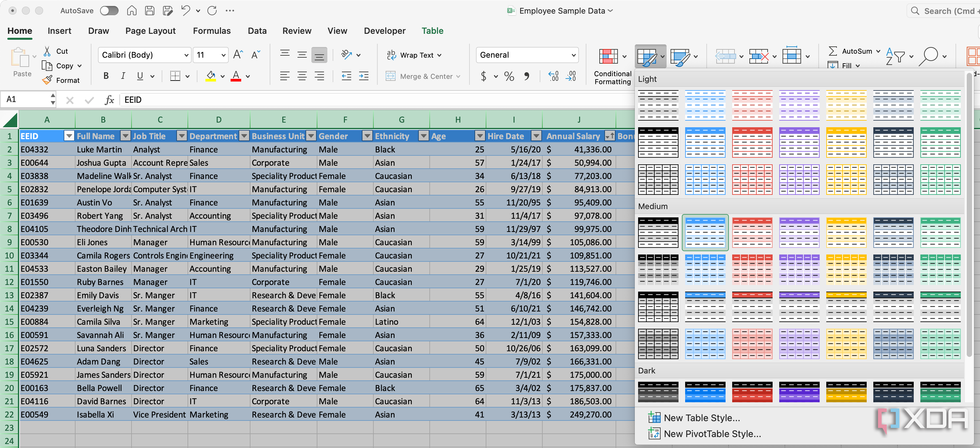Apply the red font color
Screen dimensions: 980x448
click(x=236, y=76)
